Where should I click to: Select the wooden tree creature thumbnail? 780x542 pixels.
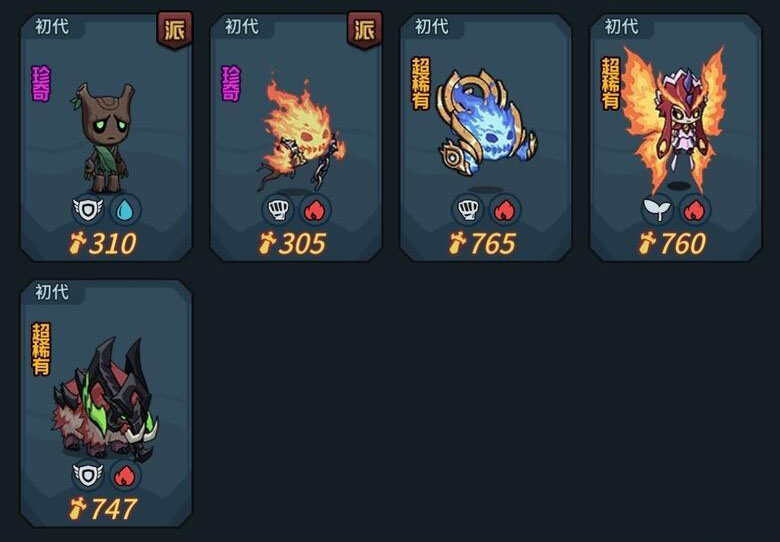[105, 138]
